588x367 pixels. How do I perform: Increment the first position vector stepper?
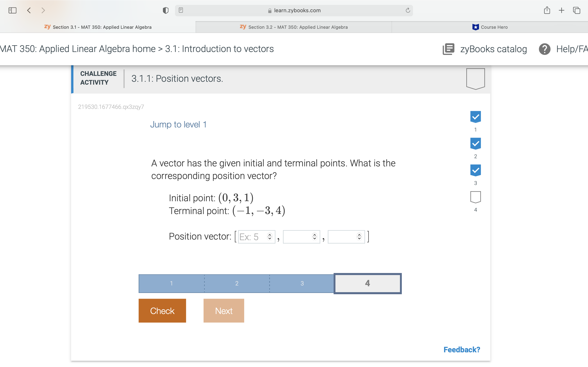coord(269,234)
